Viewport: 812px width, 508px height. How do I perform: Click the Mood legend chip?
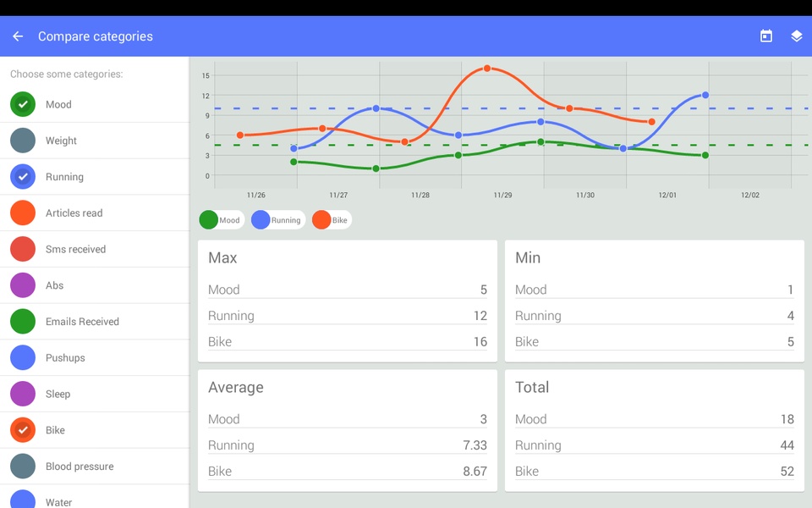pos(222,220)
